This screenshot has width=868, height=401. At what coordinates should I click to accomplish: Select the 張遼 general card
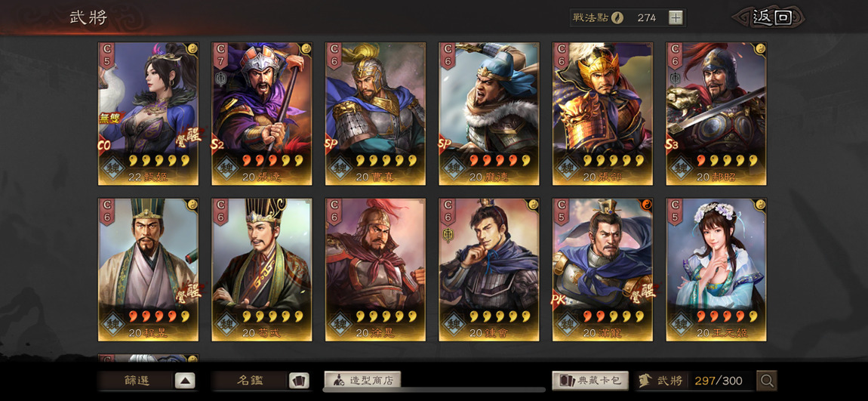coord(262,113)
